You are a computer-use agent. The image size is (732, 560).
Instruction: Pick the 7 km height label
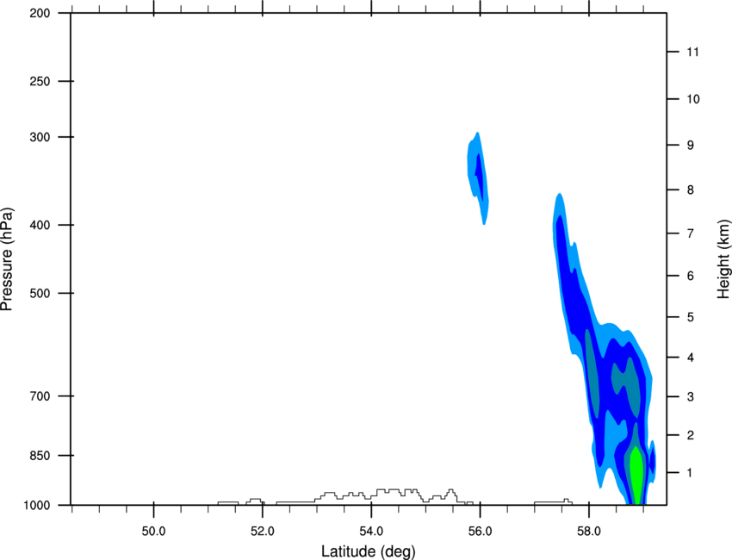(690, 233)
